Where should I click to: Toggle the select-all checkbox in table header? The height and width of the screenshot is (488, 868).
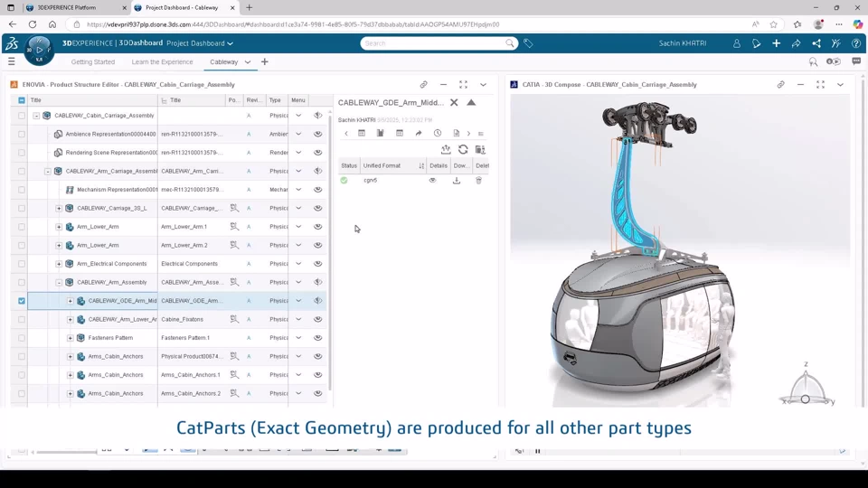coord(22,100)
